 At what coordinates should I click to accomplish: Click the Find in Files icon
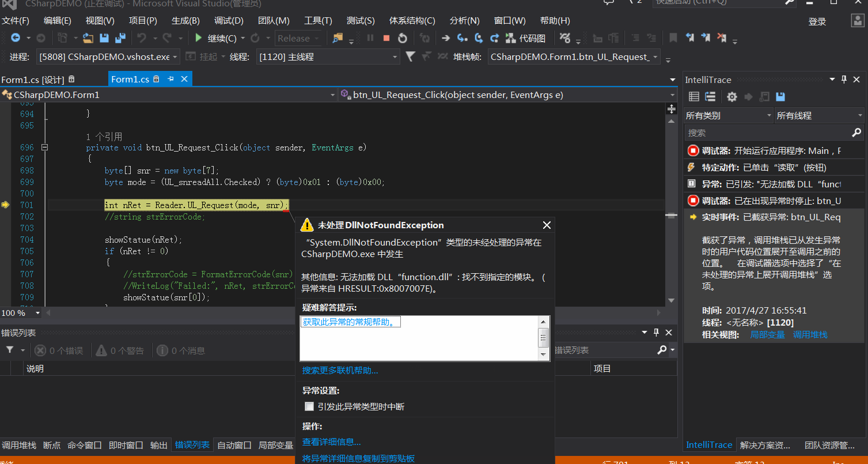click(338, 38)
